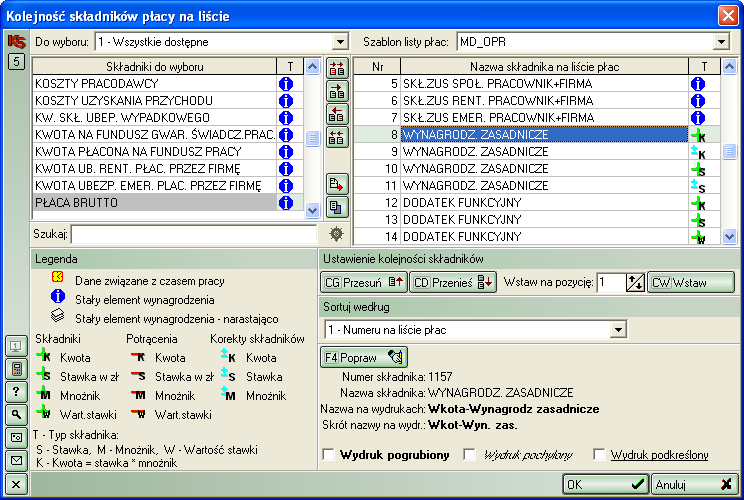The width and height of the screenshot is (744, 500).
Task: Click the Wstaw na pozycję spinner arrows
Action: (634, 283)
